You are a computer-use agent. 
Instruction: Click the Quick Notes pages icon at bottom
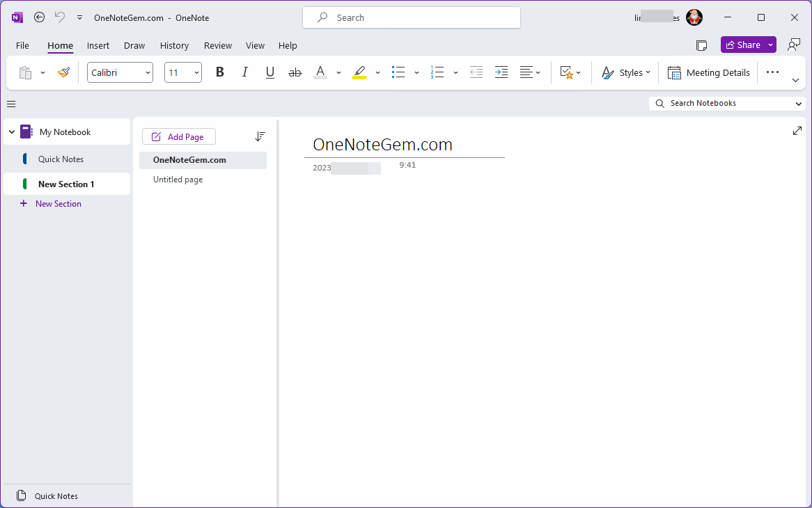[x=21, y=495]
